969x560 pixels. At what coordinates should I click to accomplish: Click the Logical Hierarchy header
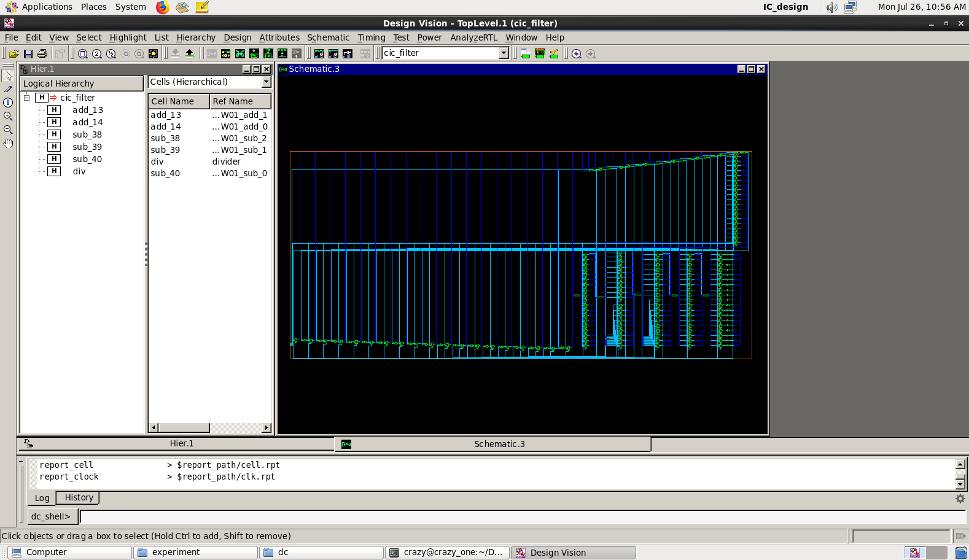pos(82,84)
